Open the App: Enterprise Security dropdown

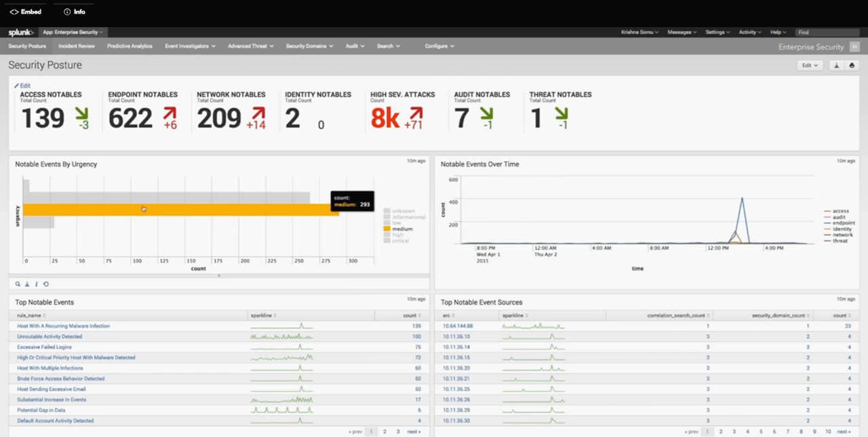[73, 32]
